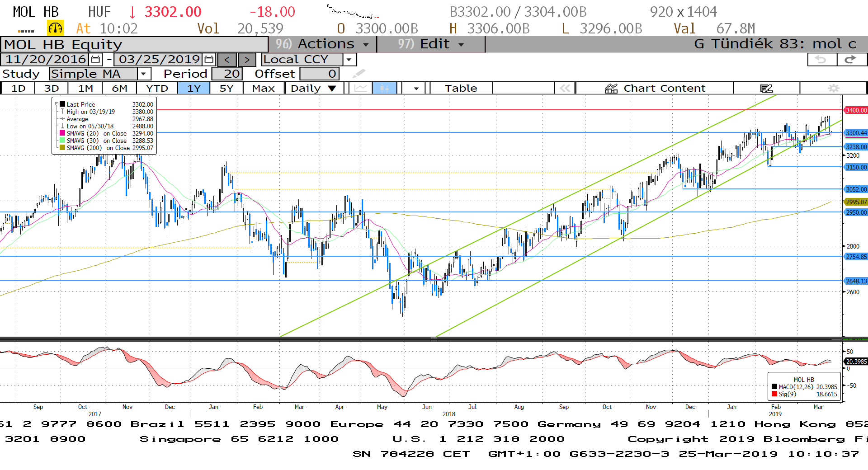
Task: Open chart settings gear icon
Action: tap(834, 88)
